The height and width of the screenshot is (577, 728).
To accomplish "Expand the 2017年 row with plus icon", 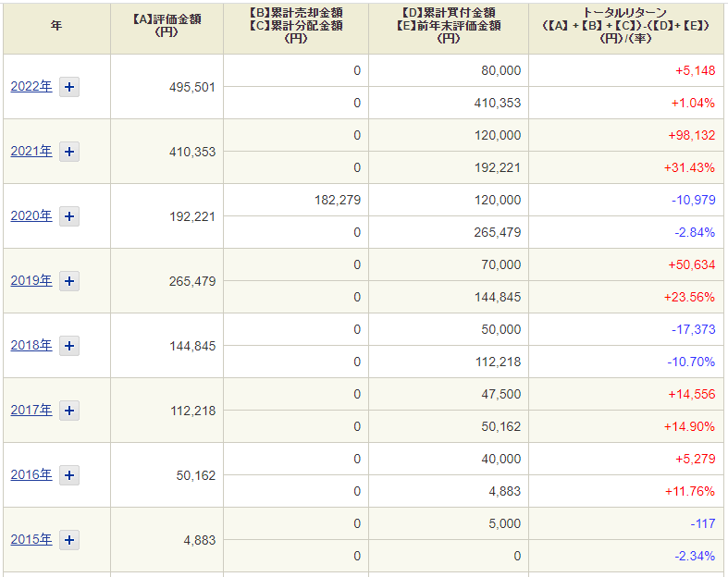I will coord(69,411).
